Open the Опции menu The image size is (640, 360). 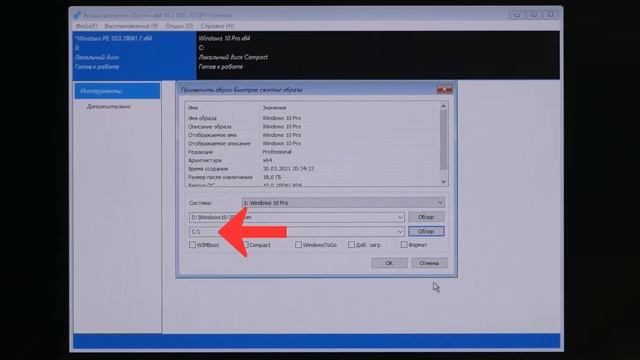click(179, 26)
